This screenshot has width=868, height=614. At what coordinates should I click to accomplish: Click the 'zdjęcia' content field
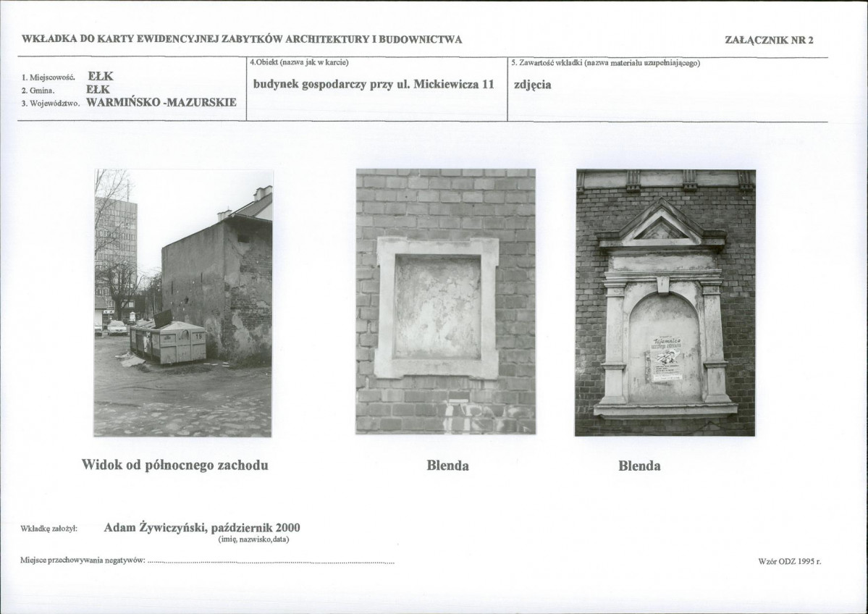coord(533,85)
